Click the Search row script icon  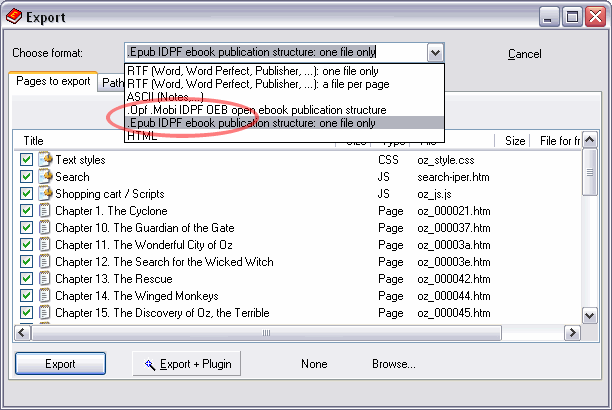tap(45, 176)
